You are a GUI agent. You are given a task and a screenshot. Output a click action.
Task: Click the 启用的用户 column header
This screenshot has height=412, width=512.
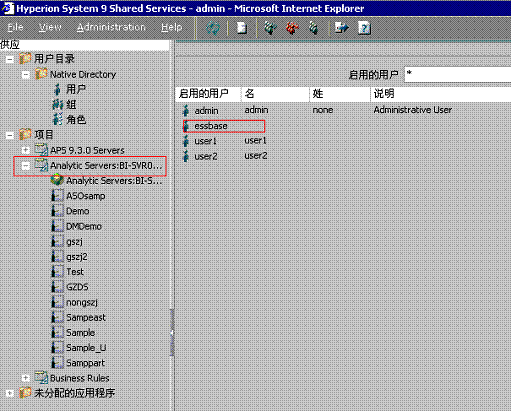(x=208, y=94)
